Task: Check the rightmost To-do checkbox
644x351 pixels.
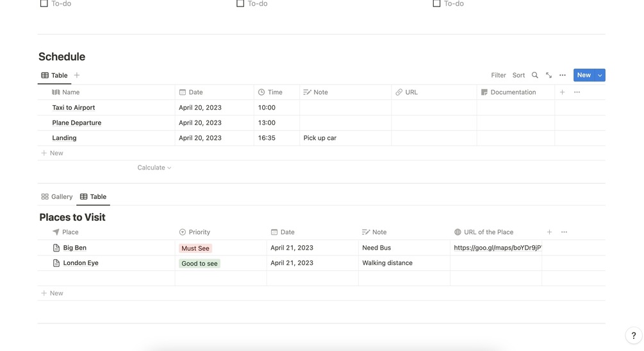Action: click(x=436, y=4)
